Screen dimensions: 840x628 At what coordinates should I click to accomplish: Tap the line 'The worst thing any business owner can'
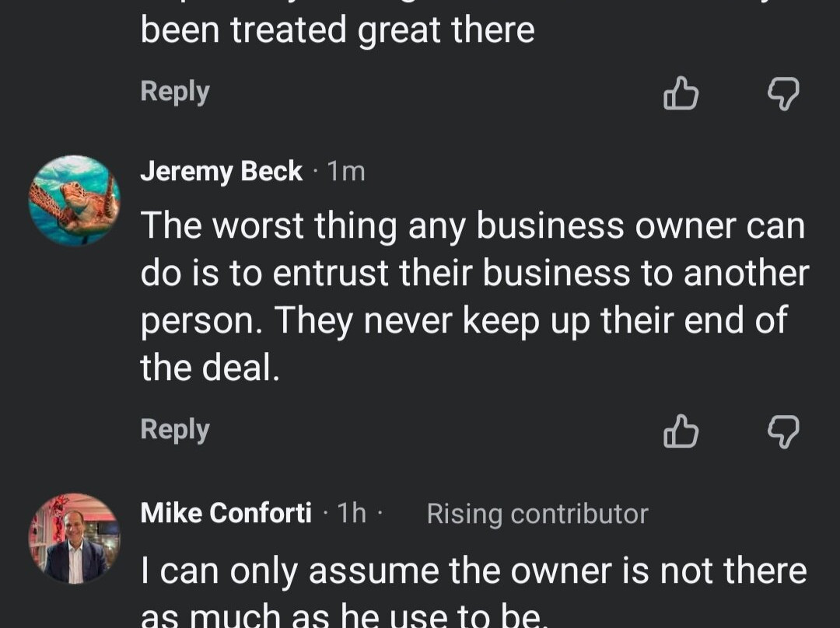click(x=473, y=225)
